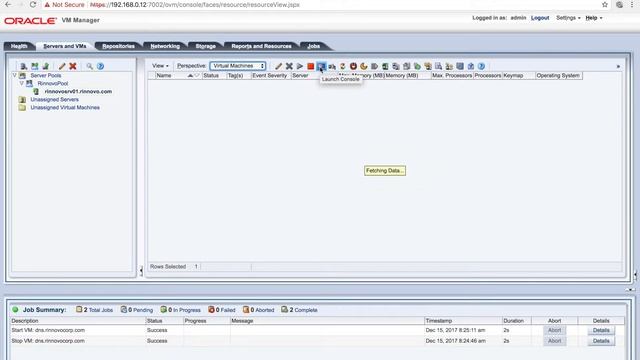Click the Resume virtual machine icon

click(374, 66)
